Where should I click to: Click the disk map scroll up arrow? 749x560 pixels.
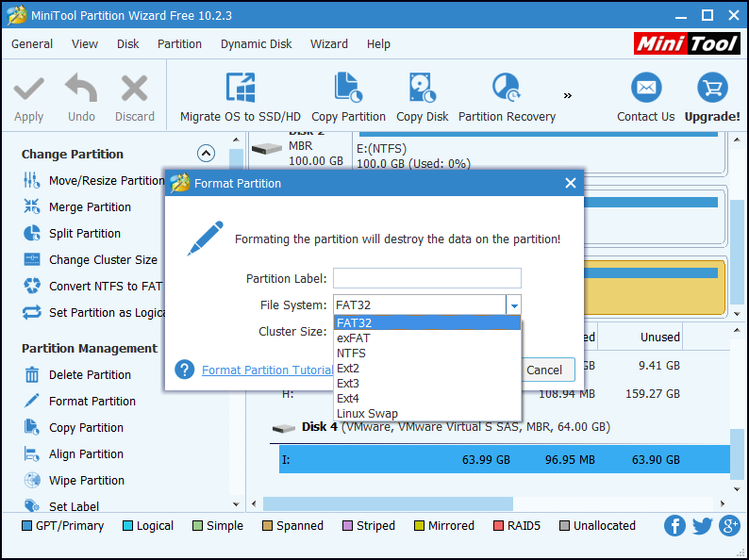pyautogui.click(x=737, y=140)
